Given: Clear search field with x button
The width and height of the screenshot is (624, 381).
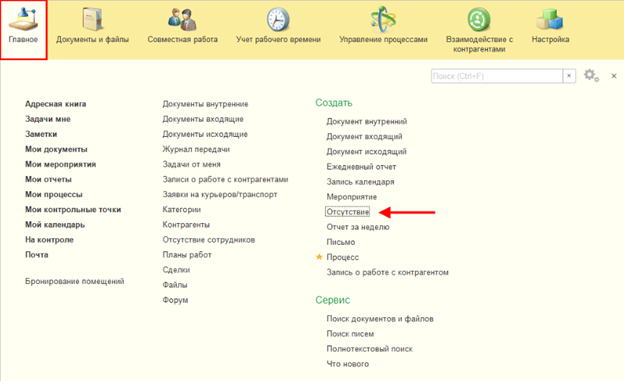Looking at the screenshot, I should (569, 76).
